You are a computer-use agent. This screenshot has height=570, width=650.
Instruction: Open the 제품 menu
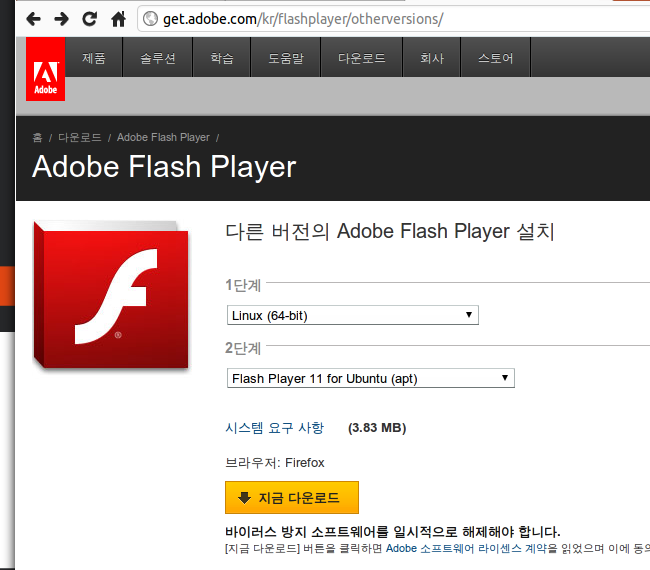pos(94,57)
